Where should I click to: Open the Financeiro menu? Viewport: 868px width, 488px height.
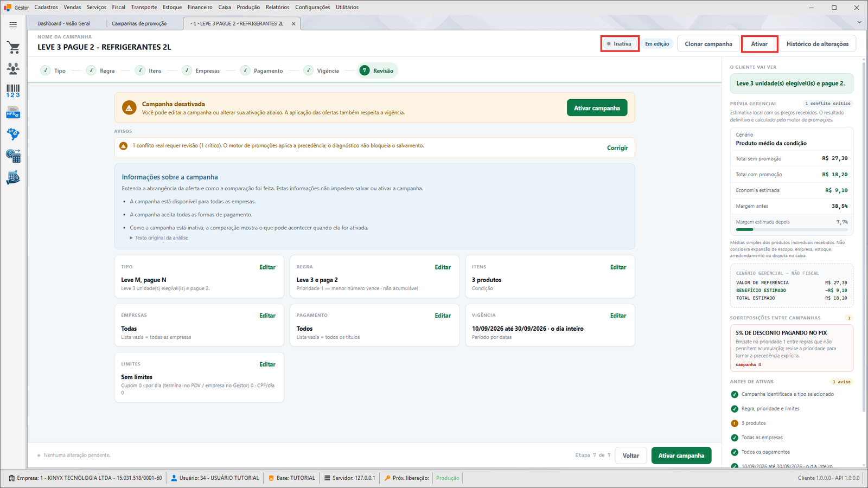(200, 7)
